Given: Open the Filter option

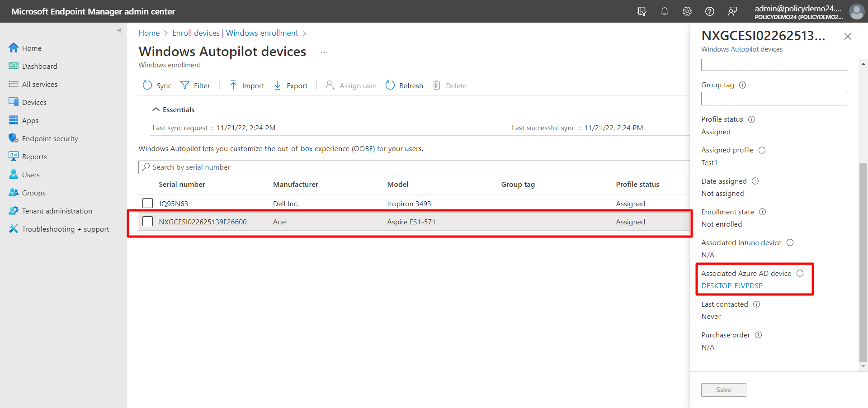Looking at the screenshot, I should point(195,85).
